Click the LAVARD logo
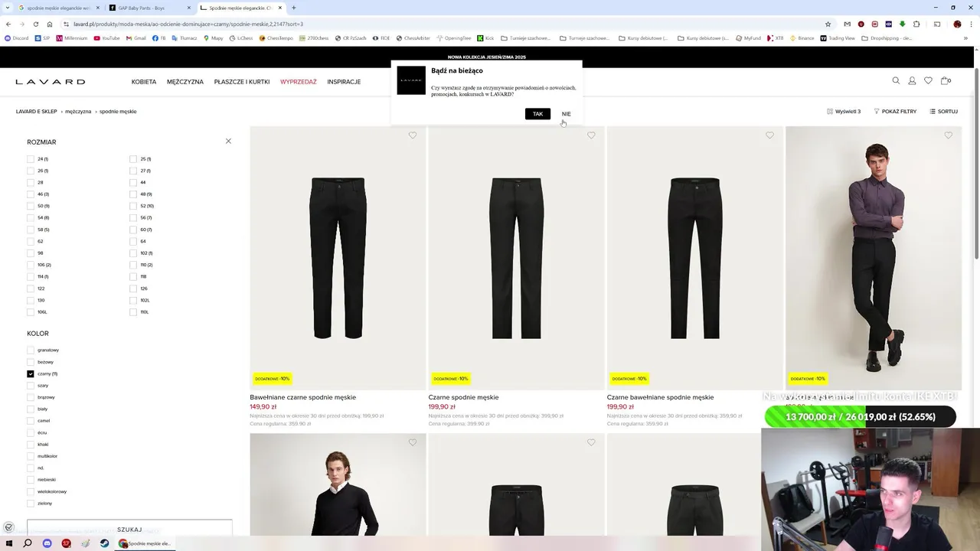 pyautogui.click(x=51, y=81)
